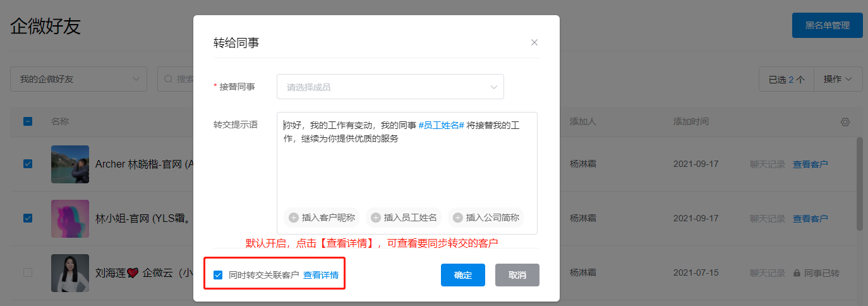Click inside the 转交提示语 text area

coord(407,168)
